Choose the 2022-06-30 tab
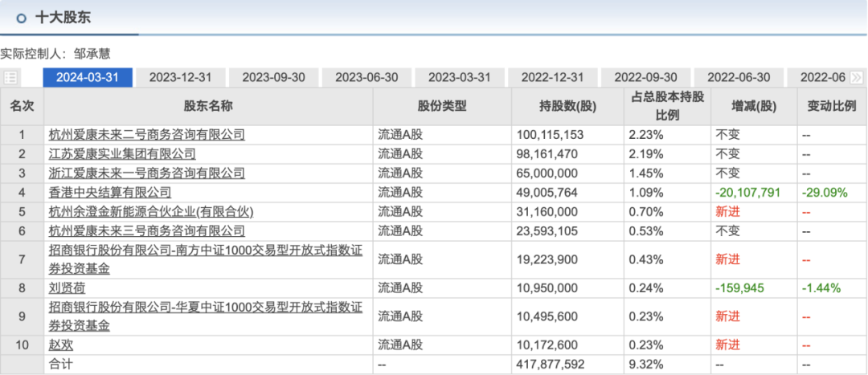868x375 pixels. [739, 78]
